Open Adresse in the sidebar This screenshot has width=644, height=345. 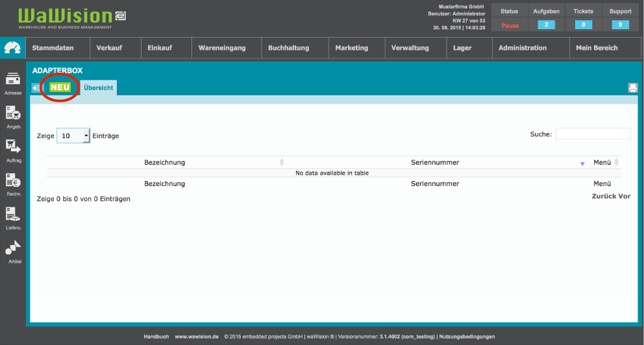click(12, 82)
